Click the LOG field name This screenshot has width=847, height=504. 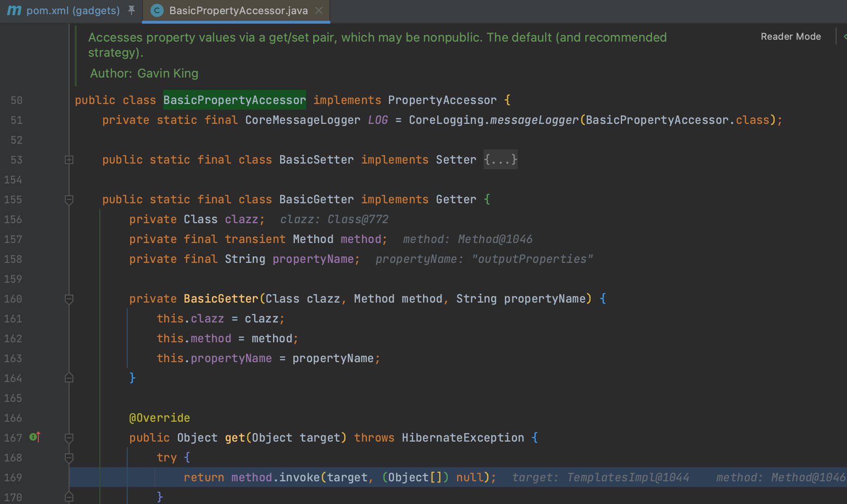[378, 120]
